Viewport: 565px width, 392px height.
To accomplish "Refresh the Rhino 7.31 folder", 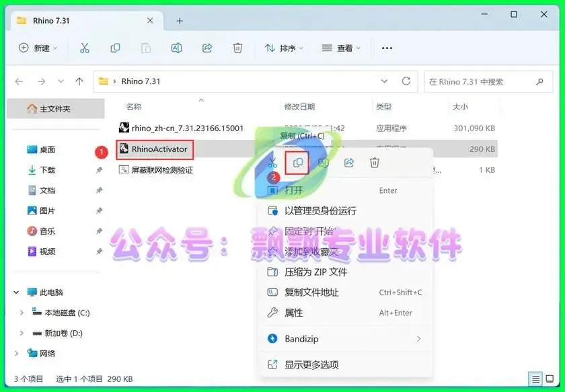I will (406, 81).
